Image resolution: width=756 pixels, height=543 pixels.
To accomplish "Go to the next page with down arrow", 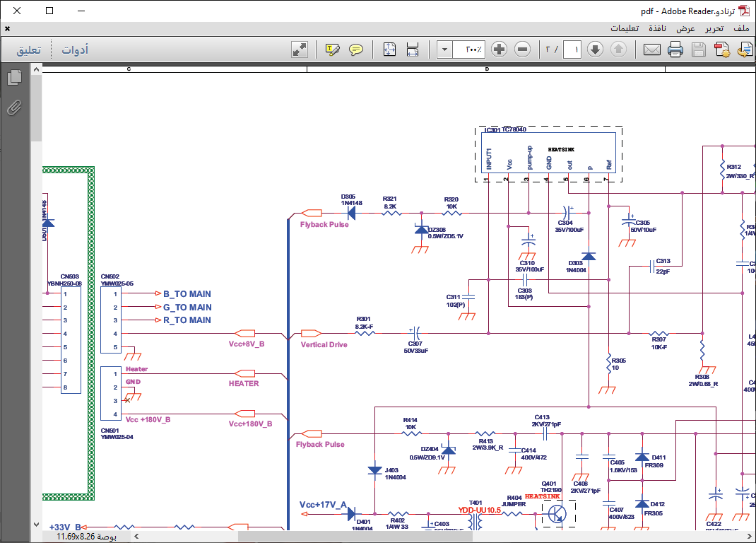I will click(595, 49).
